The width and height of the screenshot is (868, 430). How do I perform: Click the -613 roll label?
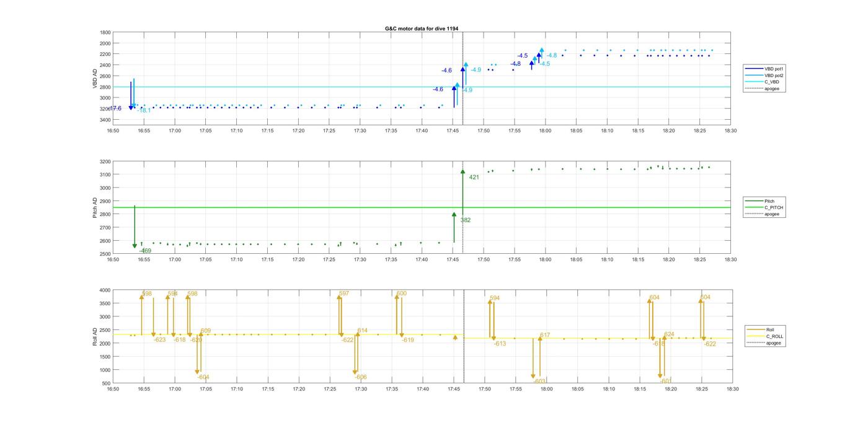[500, 344]
